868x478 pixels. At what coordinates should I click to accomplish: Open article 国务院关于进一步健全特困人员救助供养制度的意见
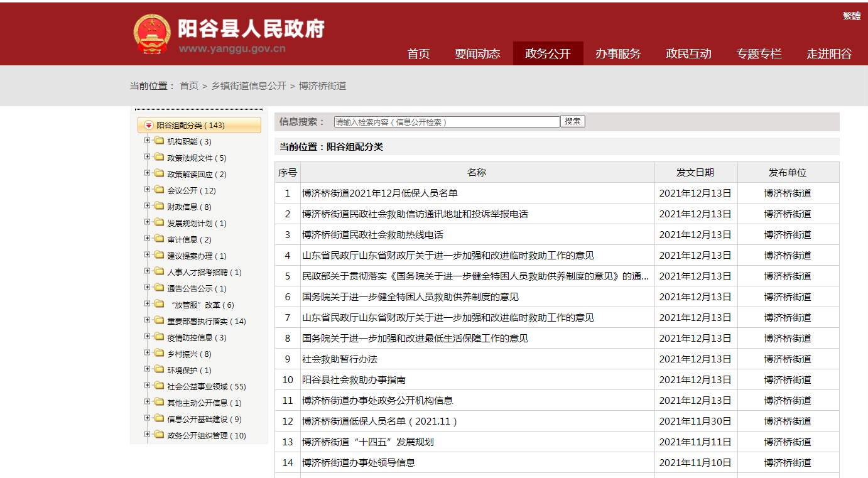click(410, 297)
